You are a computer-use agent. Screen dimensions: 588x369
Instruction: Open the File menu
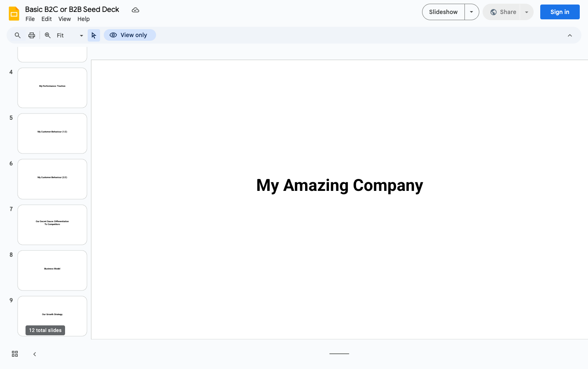[x=30, y=19]
